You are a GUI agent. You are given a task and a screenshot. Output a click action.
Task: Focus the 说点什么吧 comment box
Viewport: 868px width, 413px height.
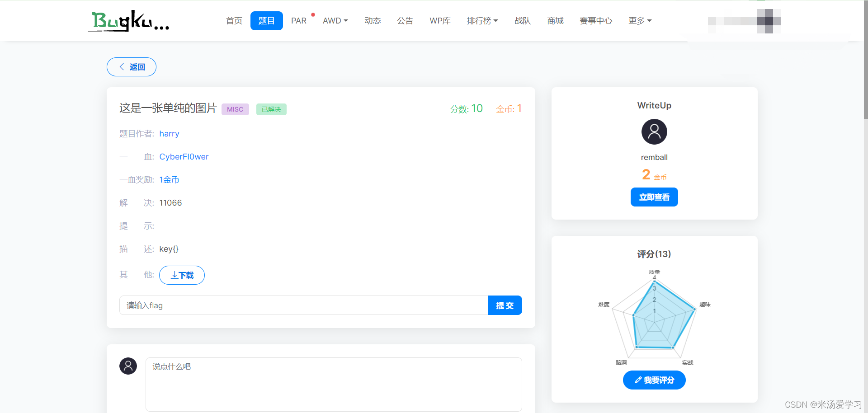pos(334,385)
